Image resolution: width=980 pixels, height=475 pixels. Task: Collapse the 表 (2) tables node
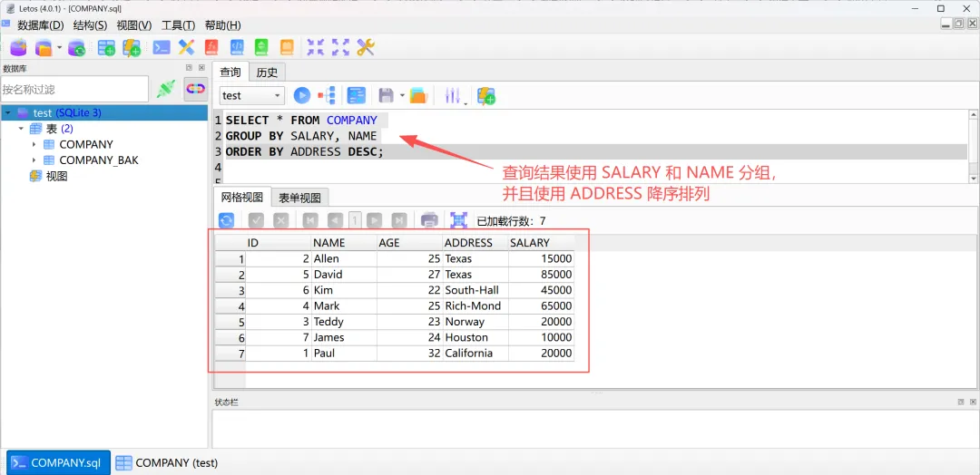pyautogui.click(x=21, y=129)
